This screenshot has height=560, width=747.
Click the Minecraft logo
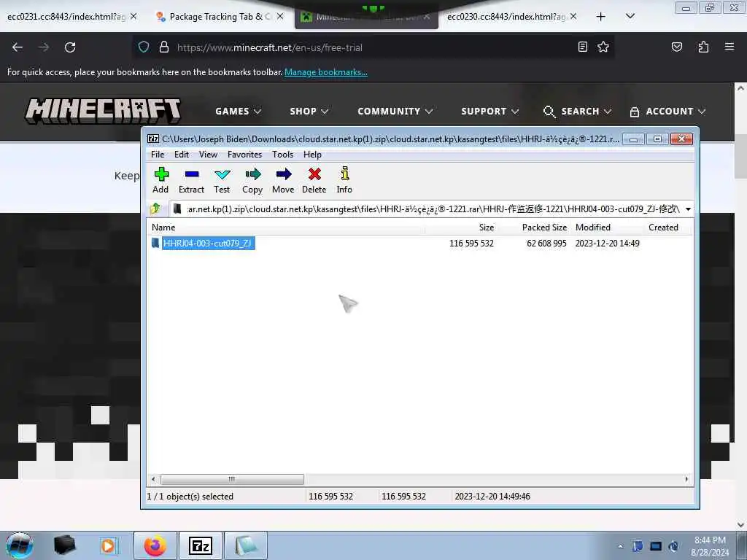pyautogui.click(x=103, y=111)
